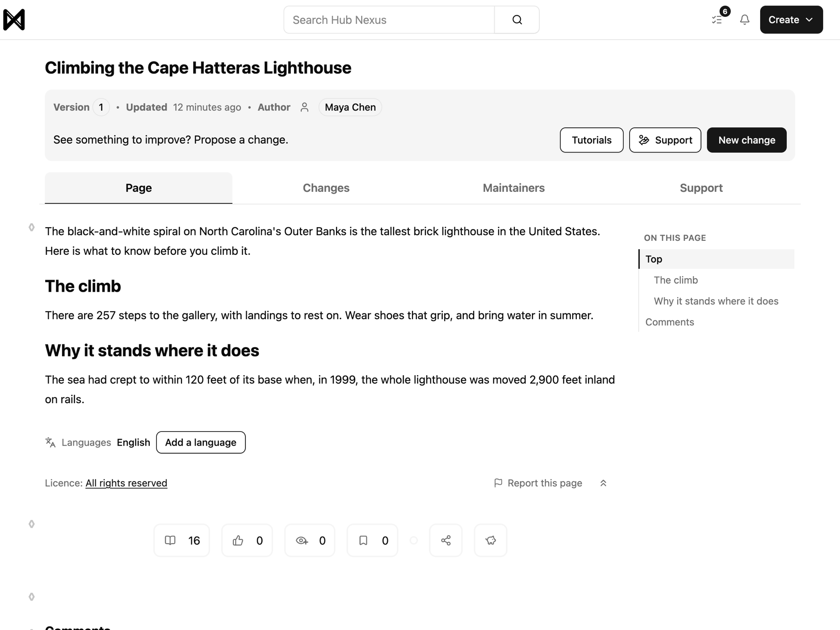Image resolution: width=840 pixels, height=630 pixels.
Task: Switch to the Changes tab
Action: (x=326, y=188)
